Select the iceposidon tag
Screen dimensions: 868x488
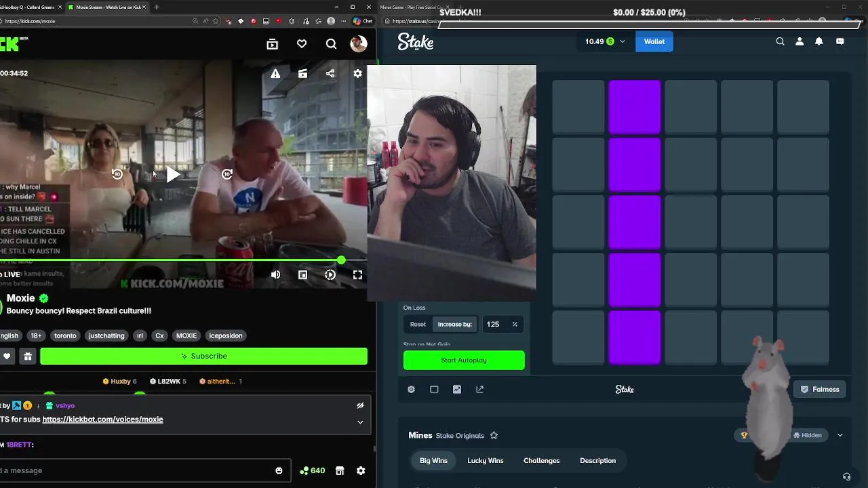point(226,335)
